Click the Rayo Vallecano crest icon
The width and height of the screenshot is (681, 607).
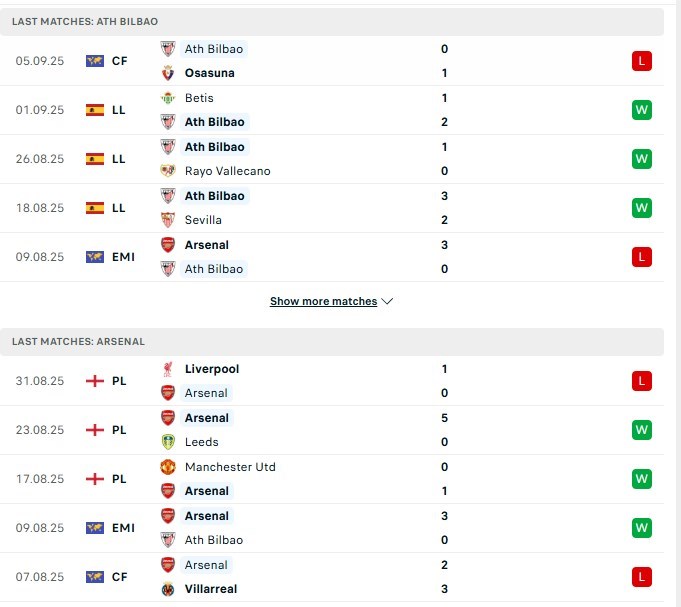168,171
